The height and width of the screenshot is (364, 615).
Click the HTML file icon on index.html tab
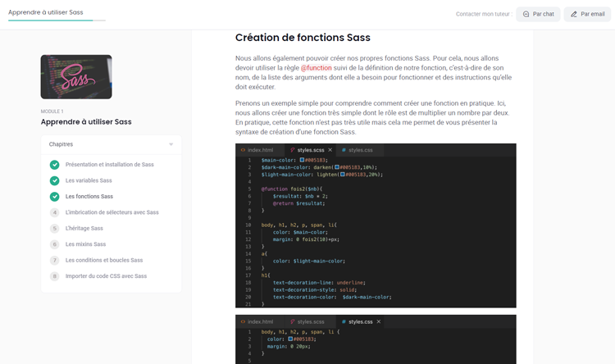(x=243, y=150)
